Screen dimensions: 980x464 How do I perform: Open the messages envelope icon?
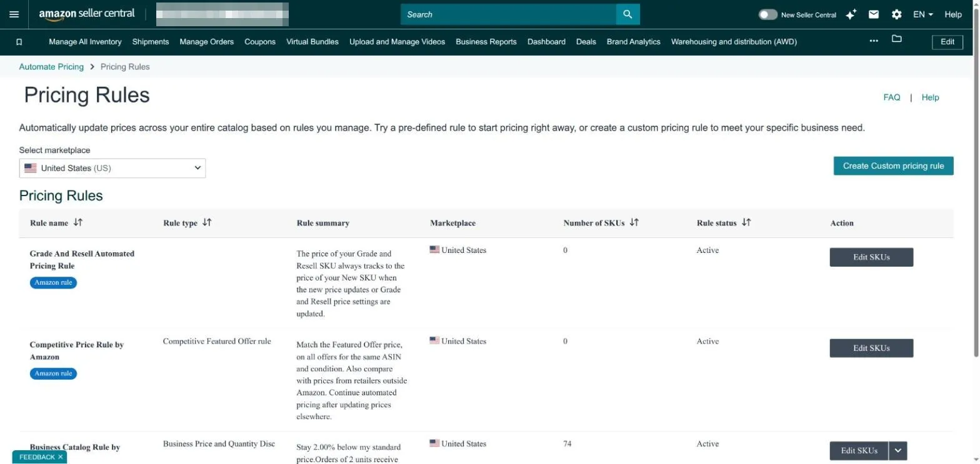(x=874, y=14)
